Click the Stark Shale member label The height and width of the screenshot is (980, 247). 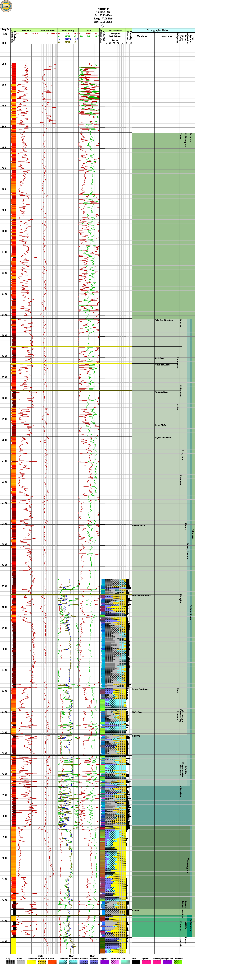tap(137, 712)
